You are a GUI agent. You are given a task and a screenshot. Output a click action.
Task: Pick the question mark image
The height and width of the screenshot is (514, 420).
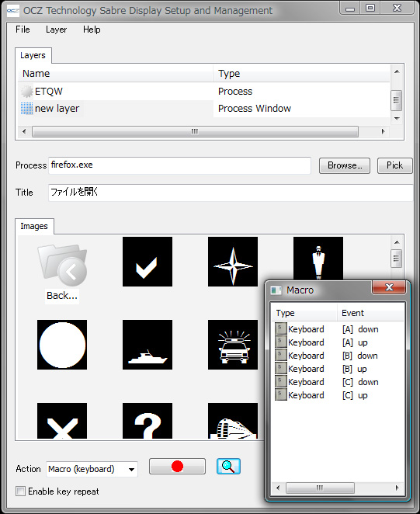[148, 421]
